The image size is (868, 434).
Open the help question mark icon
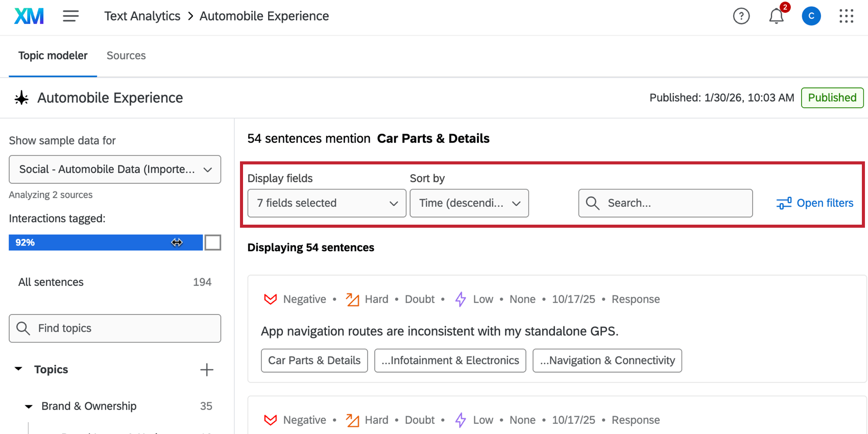pyautogui.click(x=741, y=16)
